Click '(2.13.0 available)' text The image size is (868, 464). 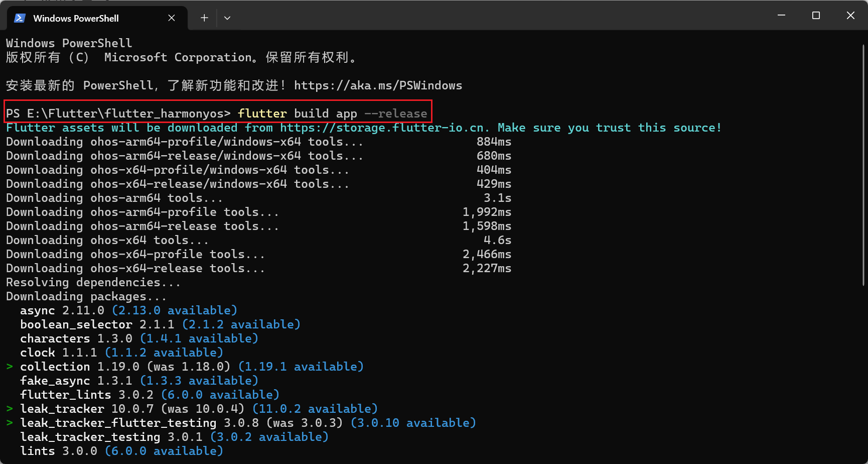pos(175,310)
